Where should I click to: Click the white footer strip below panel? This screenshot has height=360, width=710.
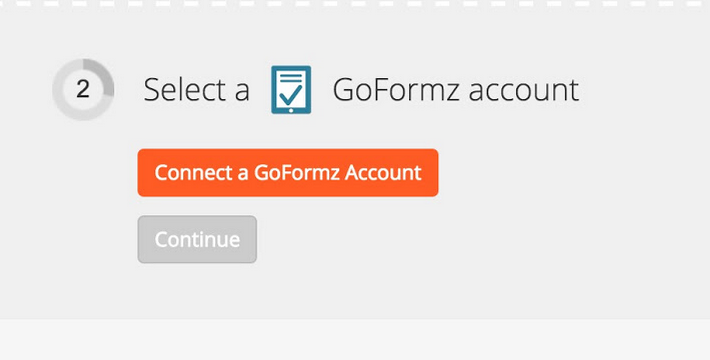[355, 340]
